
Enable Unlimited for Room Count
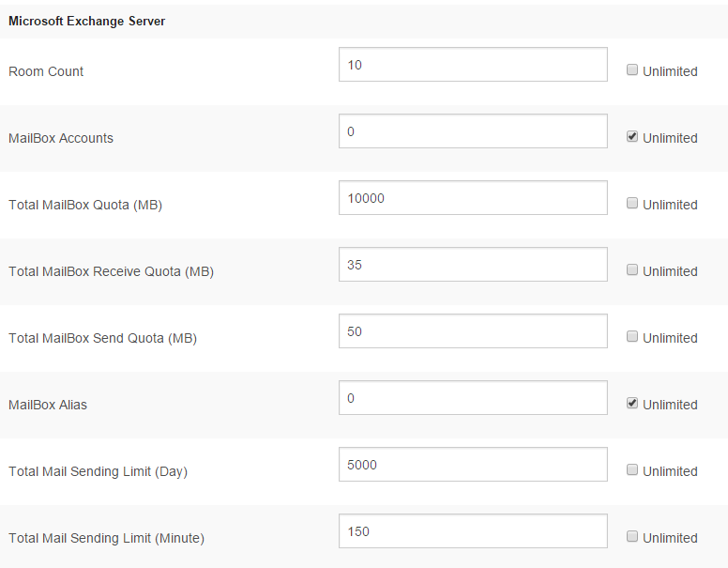point(632,69)
